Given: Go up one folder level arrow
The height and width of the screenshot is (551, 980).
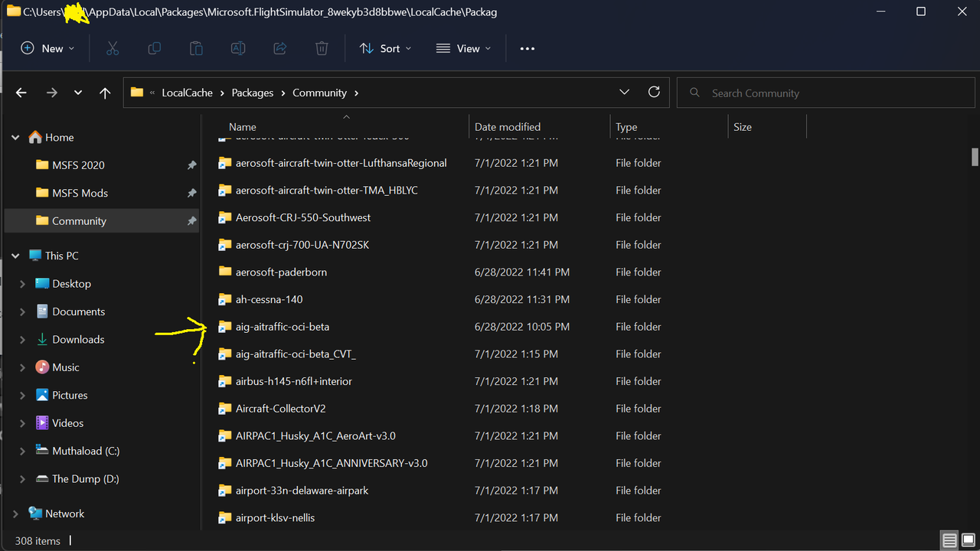Looking at the screenshot, I should [105, 93].
